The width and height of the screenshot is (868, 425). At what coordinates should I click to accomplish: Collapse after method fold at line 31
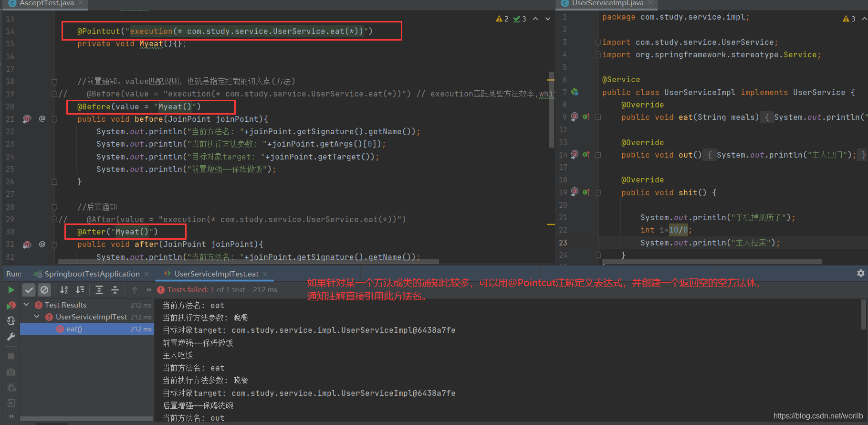pos(54,244)
